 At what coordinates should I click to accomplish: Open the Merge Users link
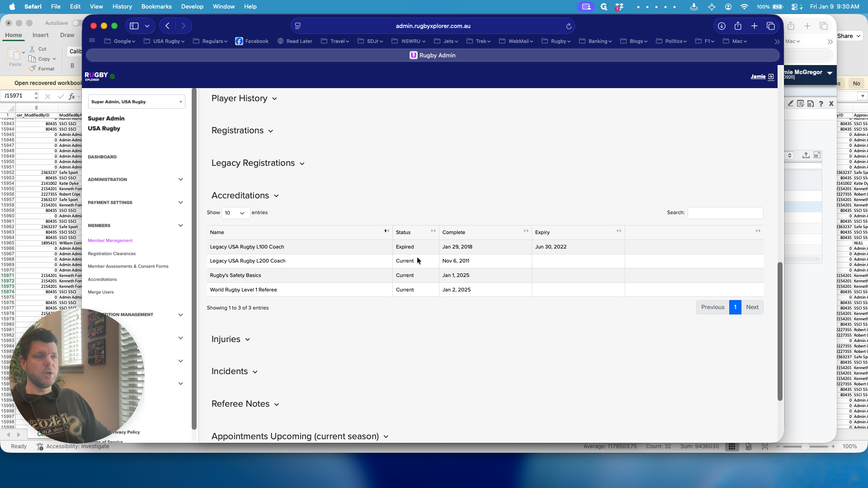click(101, 292)
